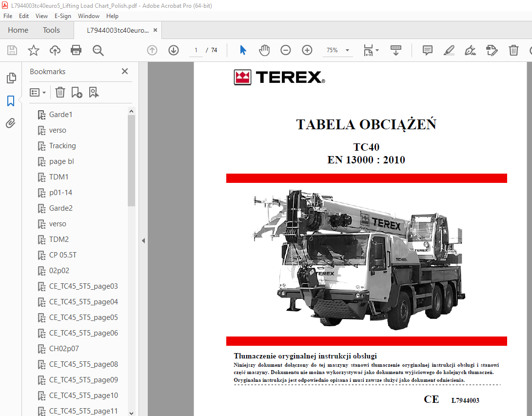Collapse the navigation pane arrow
The height and width of the screenshot is (416, 532).
tap(143, 240)
